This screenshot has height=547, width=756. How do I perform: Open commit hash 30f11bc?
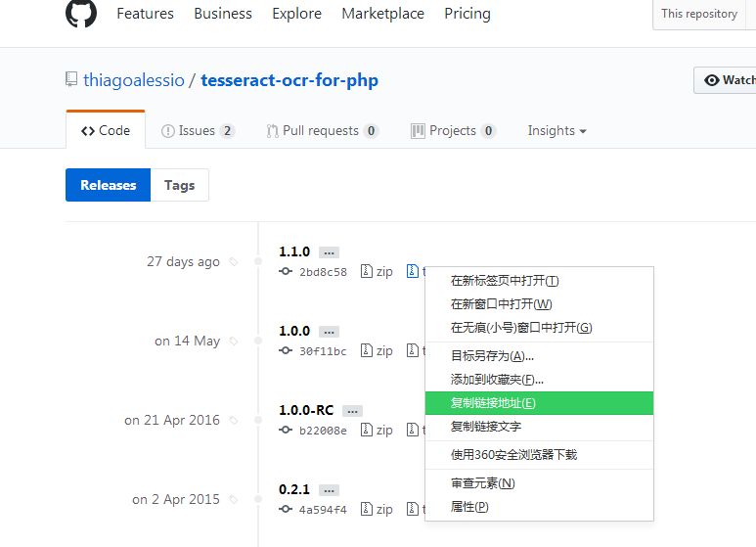(323, 351)
